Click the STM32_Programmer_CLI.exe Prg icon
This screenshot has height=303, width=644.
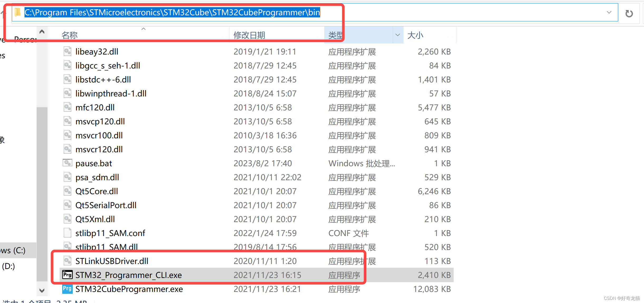pyautogui.click(x=67, y=275)
